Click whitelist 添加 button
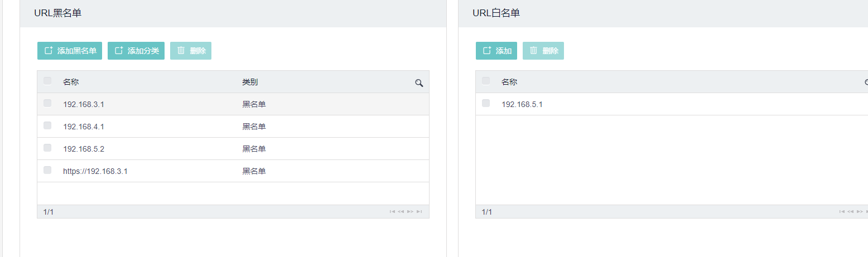 pos(496,51)
